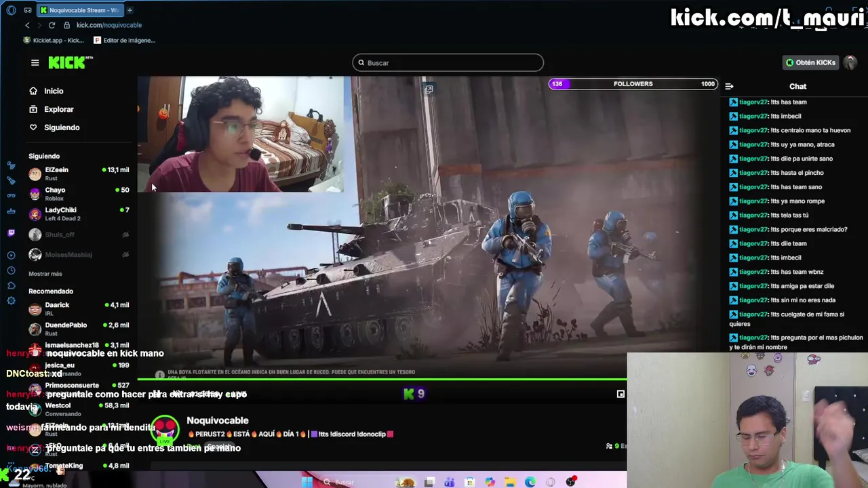Open the ElZeein followed channel

[x=79, y=174]
